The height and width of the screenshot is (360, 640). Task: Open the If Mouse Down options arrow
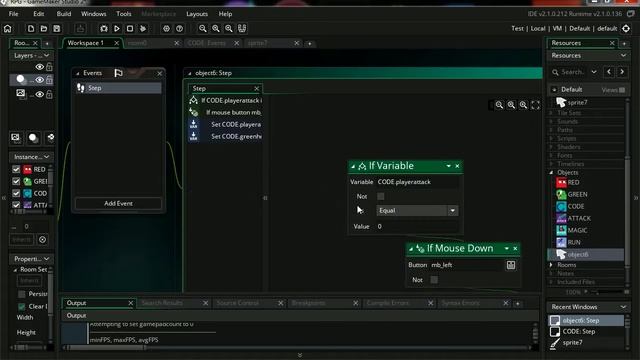point(507,249)
